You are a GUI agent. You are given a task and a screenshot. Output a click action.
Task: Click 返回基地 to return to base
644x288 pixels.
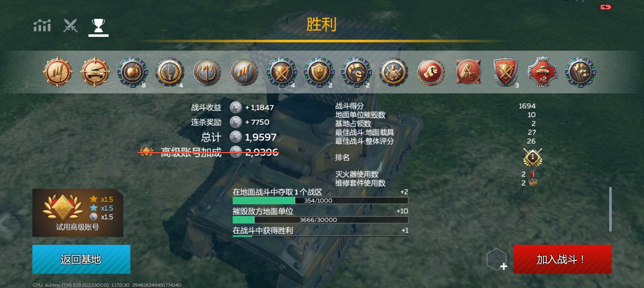point(81,259)
